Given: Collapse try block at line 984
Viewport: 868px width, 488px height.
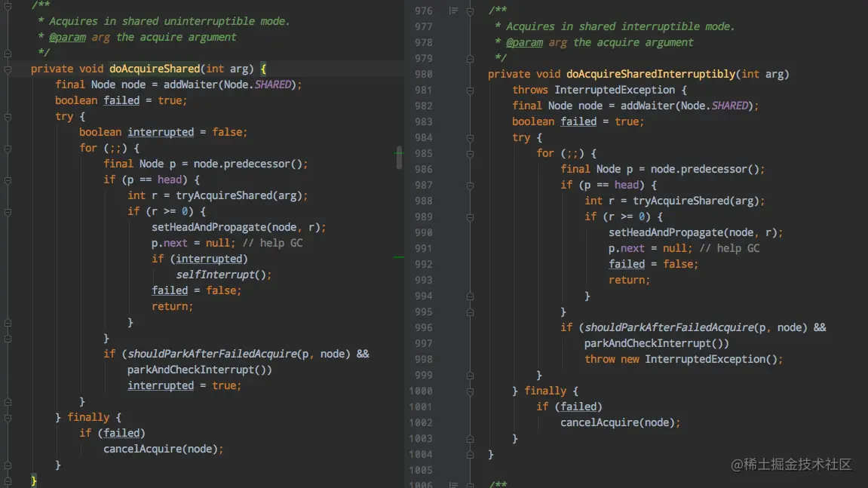Looking at the screenshot, I should (470, 138).
